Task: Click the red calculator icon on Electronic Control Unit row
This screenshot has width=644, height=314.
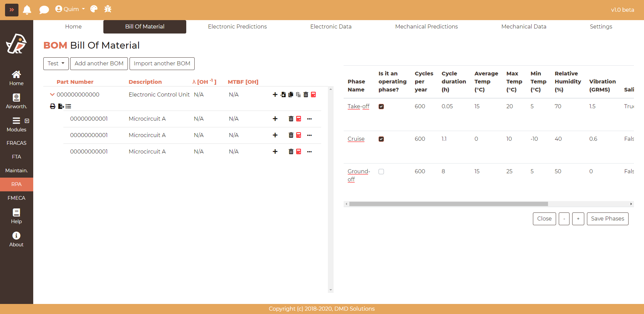Action: point(313,95)
